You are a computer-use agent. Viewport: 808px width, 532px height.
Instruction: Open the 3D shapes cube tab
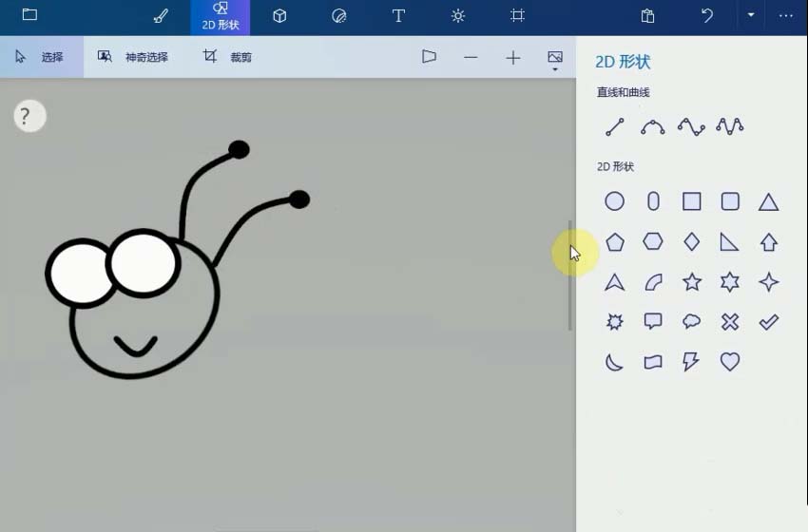(x=279, y=16)
